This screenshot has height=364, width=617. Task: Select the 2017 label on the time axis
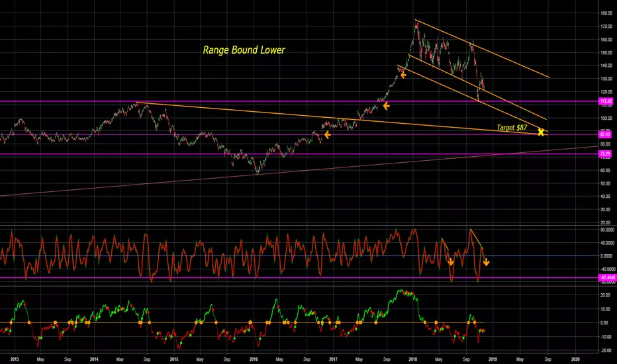tap(333, 359)
